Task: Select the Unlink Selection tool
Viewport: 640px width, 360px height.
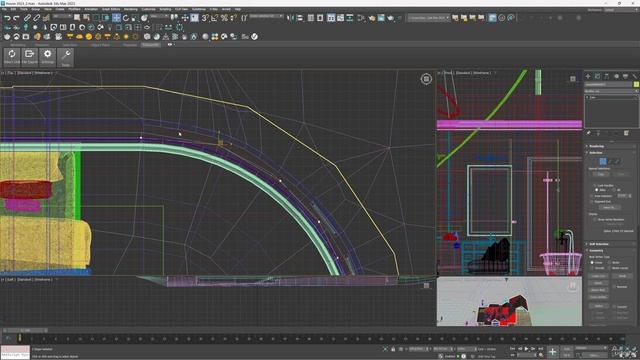Action: click(36, 18)
